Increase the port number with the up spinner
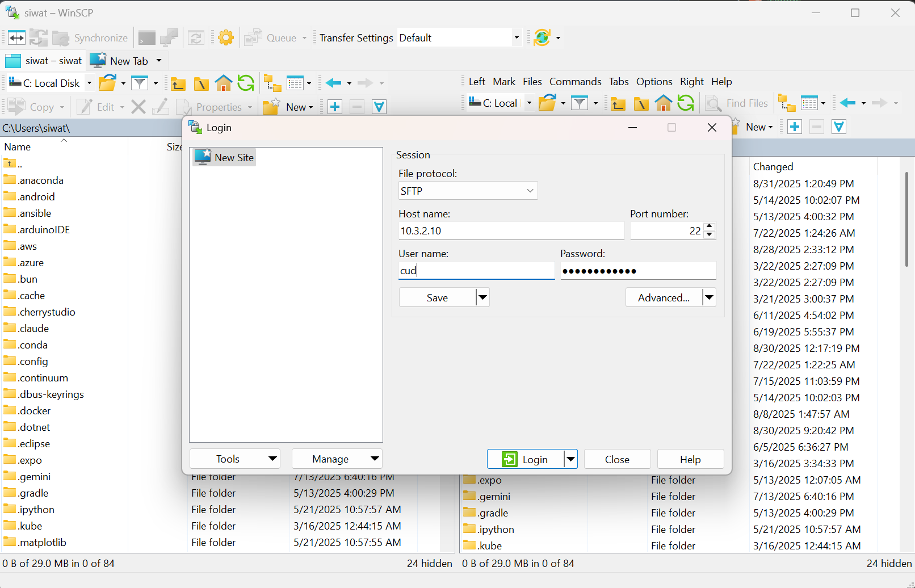The image size is (915, 588). (x=710, y=226)
